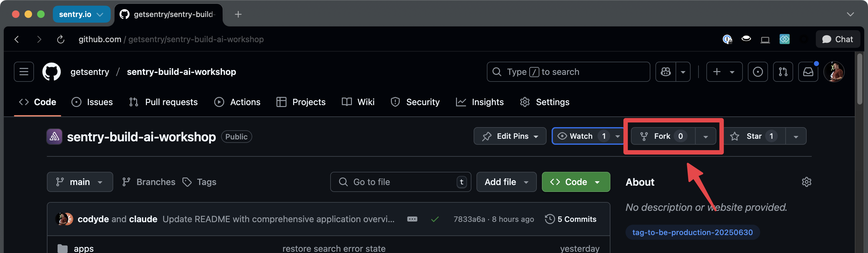Open the notifications inbox icon
The image size is (868, 253).
[808, 72]
